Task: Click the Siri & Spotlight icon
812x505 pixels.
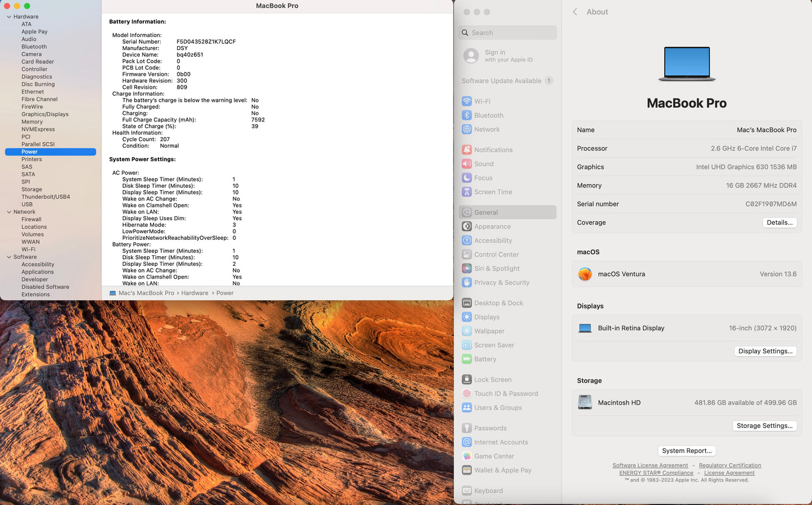Action: click(466, 269)
